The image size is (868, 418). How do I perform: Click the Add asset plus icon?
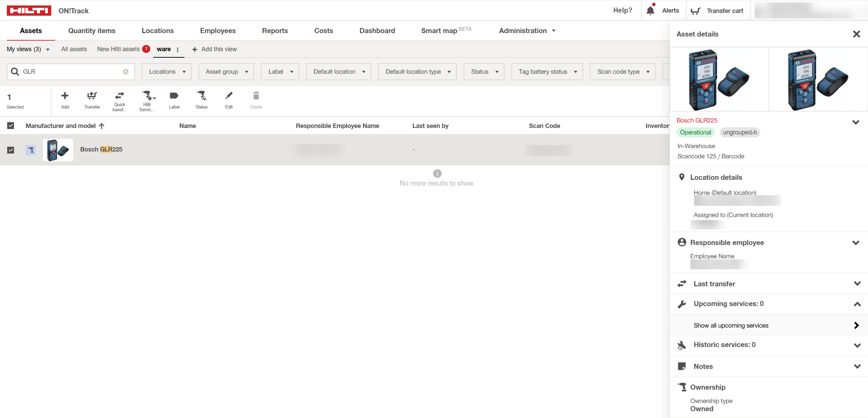coord(65,96)
